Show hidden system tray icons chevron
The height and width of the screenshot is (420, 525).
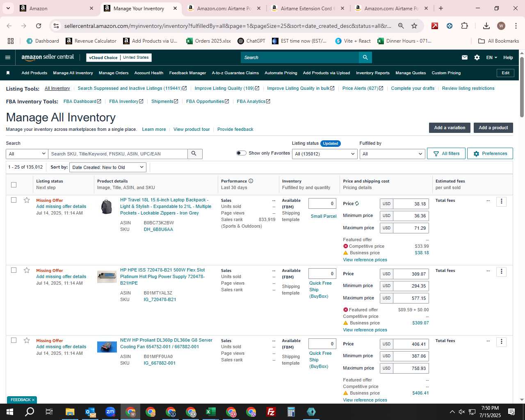pos(452,412)
